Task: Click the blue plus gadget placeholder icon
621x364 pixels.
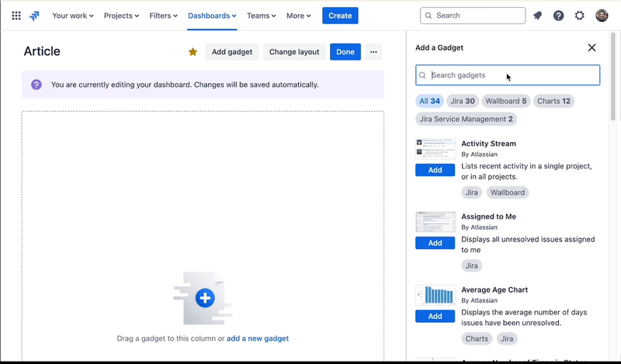Action: tap(205, 298)
